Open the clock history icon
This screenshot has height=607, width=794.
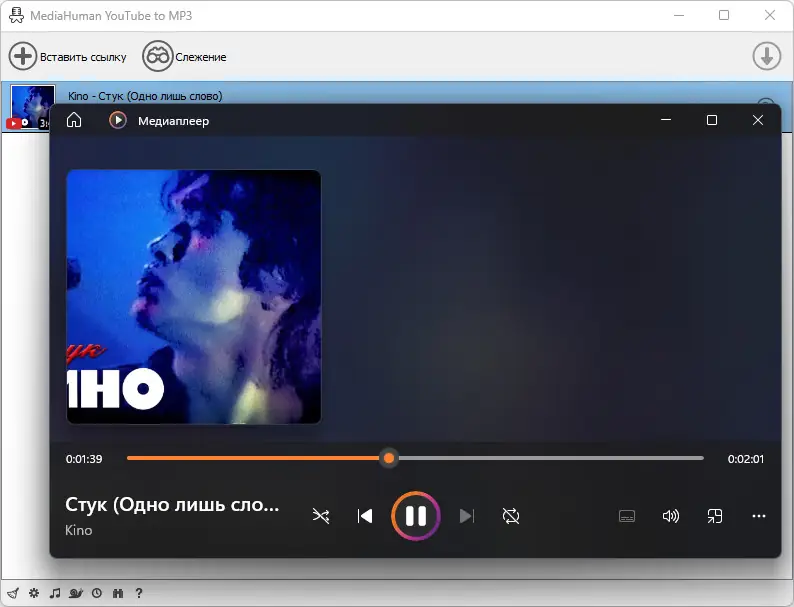point(97,593)
